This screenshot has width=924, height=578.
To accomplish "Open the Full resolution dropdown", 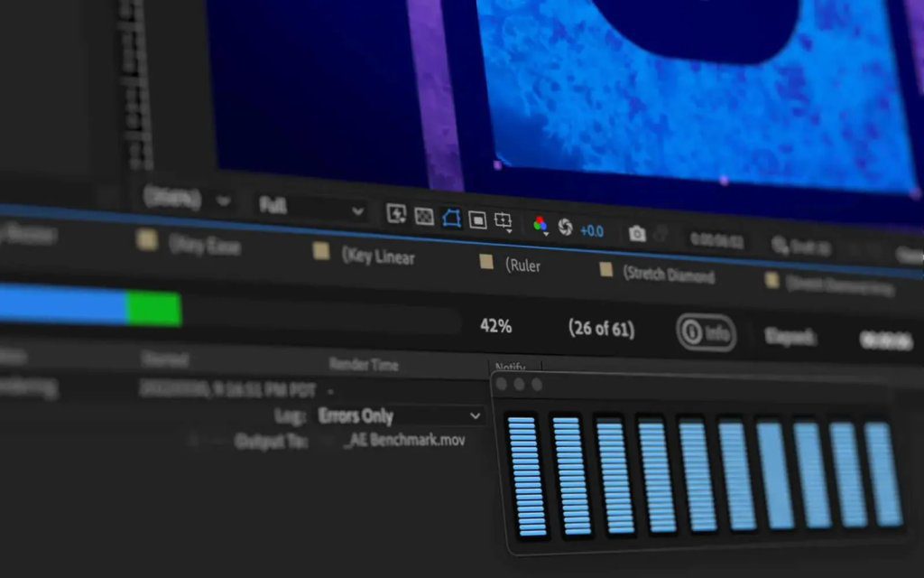I will 311,208.
